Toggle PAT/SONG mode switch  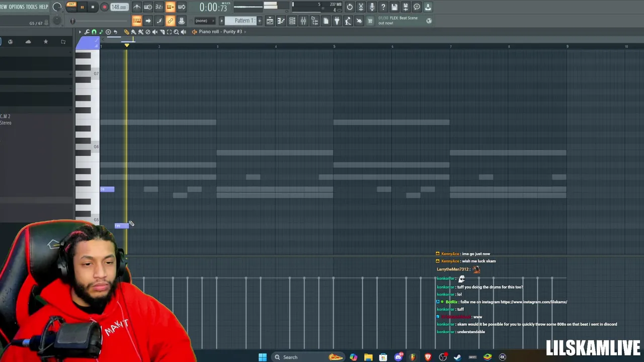click(72, 7)
